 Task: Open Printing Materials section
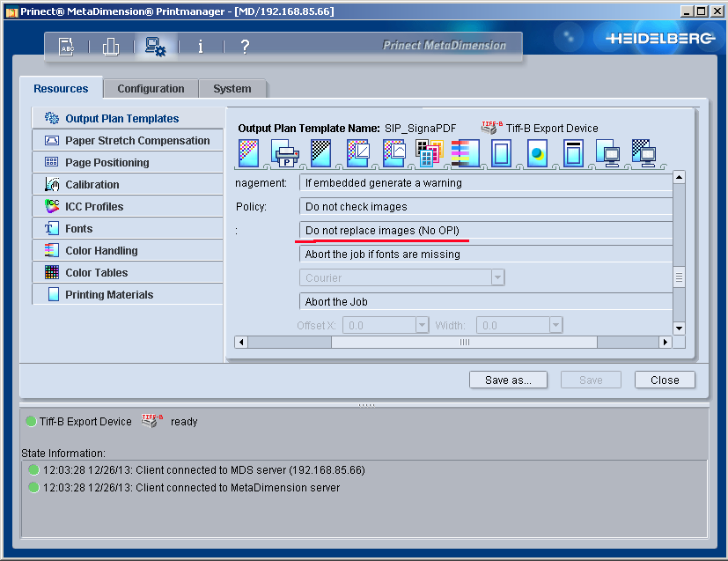[x=128, y=294]
